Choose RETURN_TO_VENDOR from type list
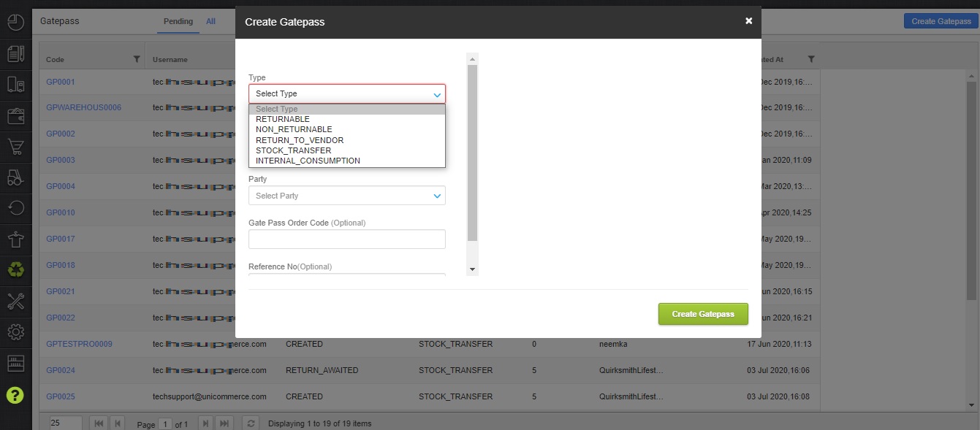 click(347, 140)
